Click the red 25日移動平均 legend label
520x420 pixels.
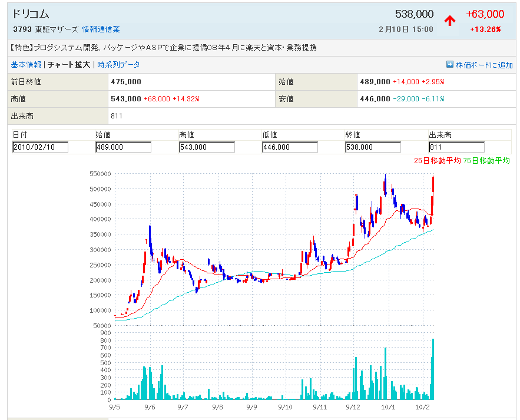437,160
